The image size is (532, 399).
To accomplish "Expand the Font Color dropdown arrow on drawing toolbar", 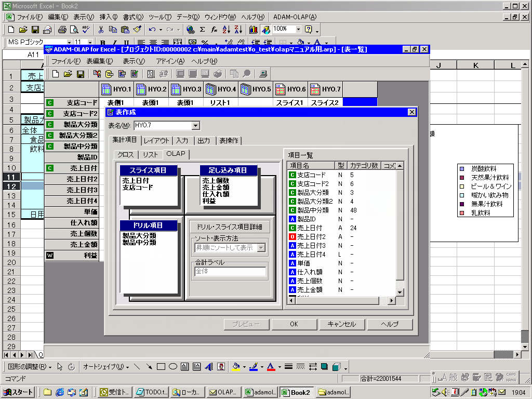I will (x=280, y=366).
